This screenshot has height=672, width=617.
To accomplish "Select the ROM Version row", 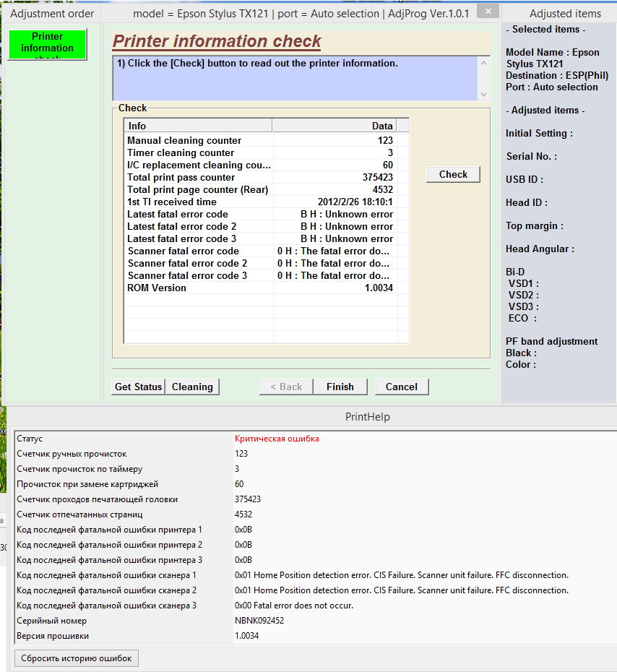I will (261, 288).
